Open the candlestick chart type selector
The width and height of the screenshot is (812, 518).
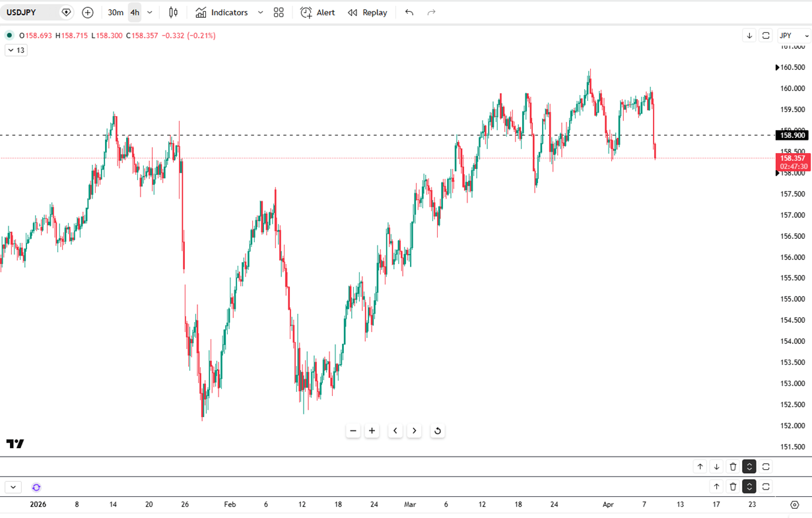[x=173, y=13]
